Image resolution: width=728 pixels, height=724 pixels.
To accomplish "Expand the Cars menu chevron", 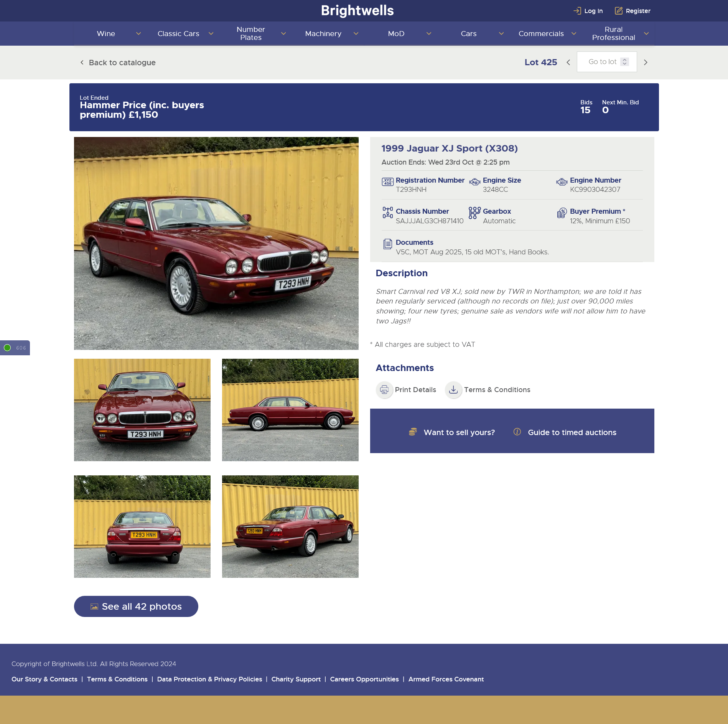I will (501, 33).
